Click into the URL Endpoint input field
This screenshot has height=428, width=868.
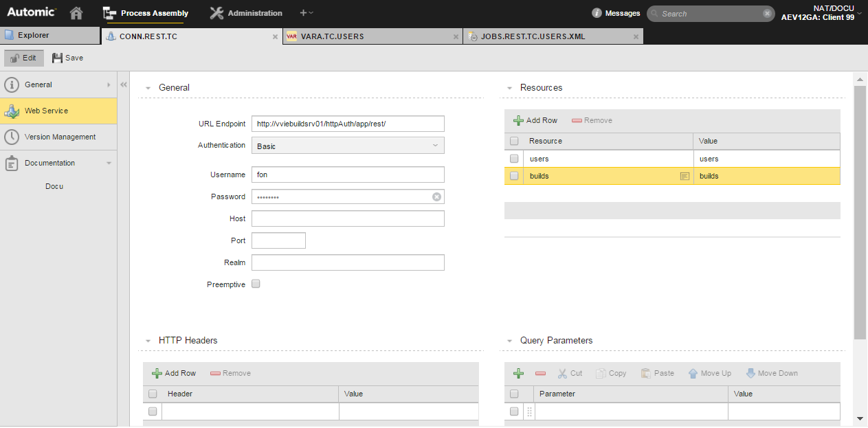(x=347, y=124)
